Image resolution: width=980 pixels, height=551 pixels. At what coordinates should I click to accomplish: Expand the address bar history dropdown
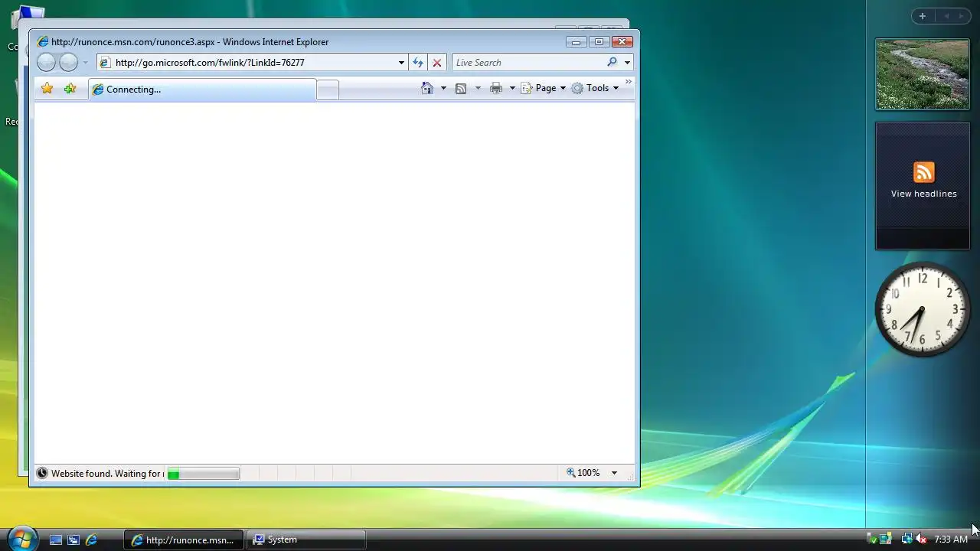(401, 63)
